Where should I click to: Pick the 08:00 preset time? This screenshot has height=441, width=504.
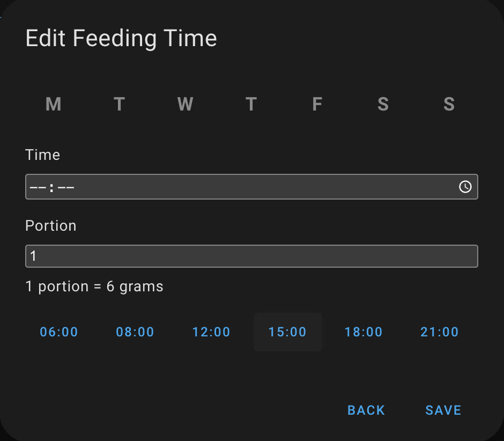pyautogui.click(x=135, y=332)
